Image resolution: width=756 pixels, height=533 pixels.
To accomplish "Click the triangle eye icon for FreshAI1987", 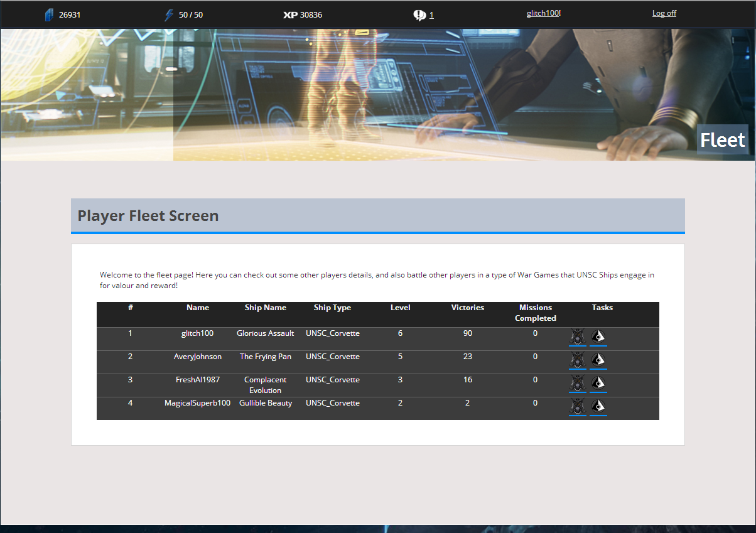I will tap(598, 384).
